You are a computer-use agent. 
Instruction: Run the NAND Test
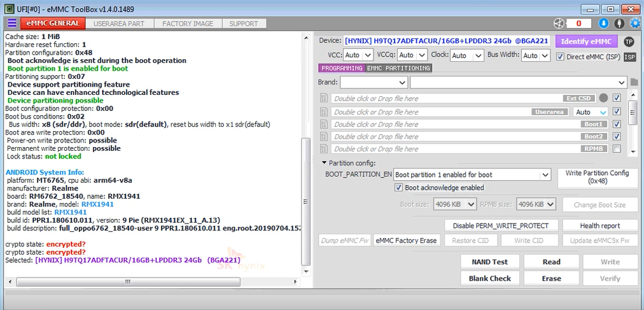point(489,262)
